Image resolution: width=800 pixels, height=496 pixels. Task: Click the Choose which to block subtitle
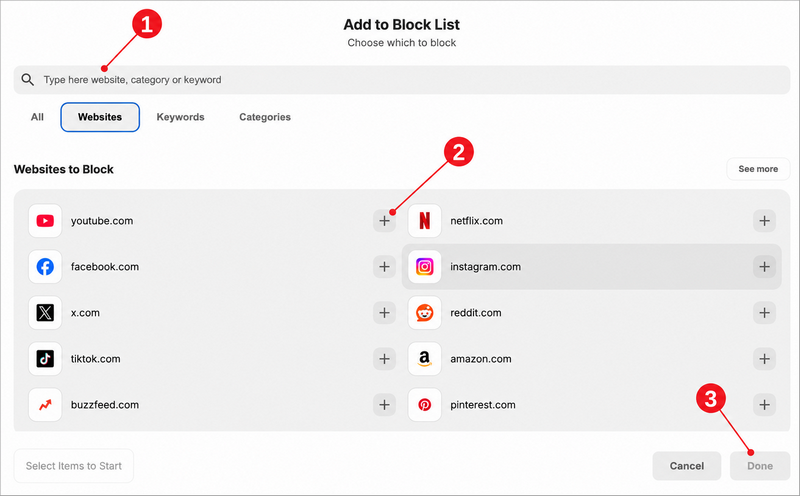click(x=402, y=43)
